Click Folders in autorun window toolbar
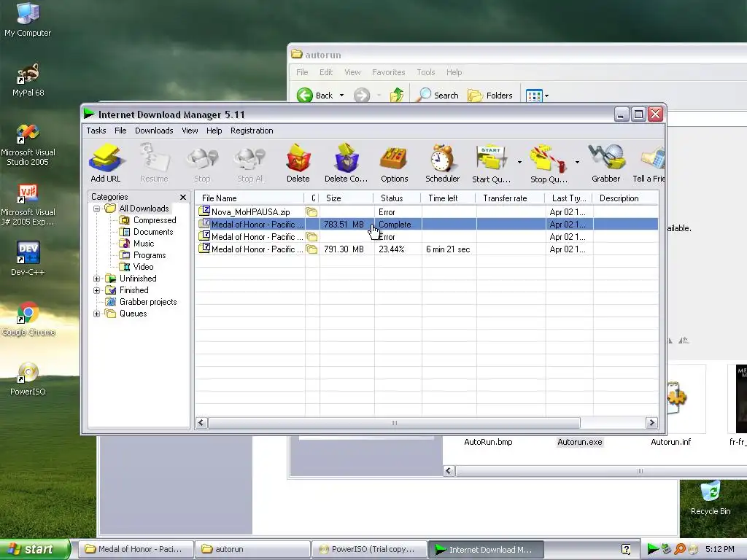Screen dimensions: 747x560 pyautogui.click(x=489, y=96)
